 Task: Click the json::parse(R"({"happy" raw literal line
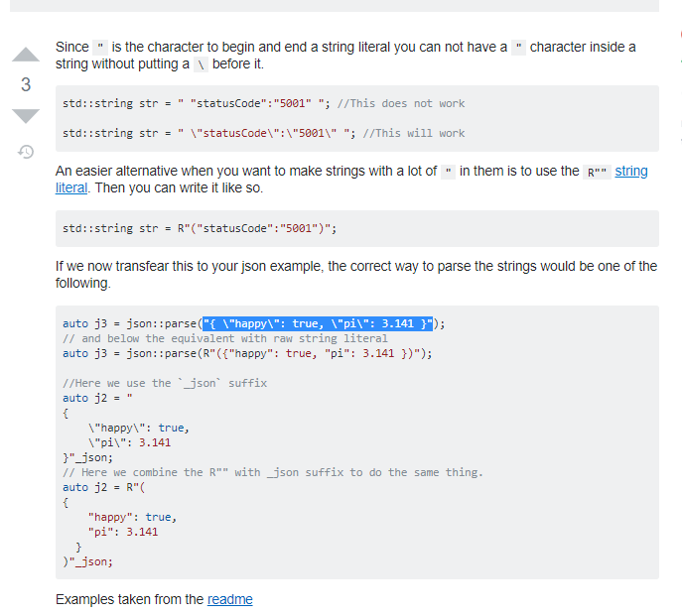pyautogui.click(x=247, y=353)
